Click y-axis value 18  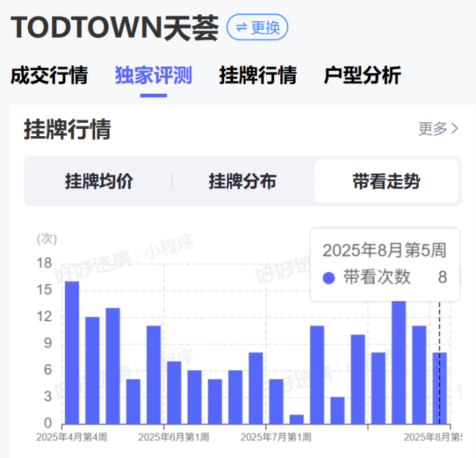tap(44, 263)
